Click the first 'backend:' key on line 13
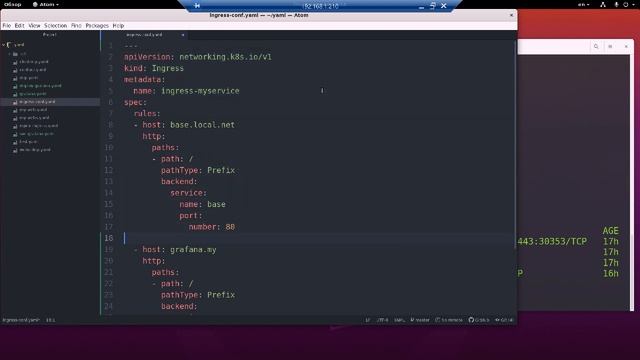640x360 pixels. coord(179,182)
